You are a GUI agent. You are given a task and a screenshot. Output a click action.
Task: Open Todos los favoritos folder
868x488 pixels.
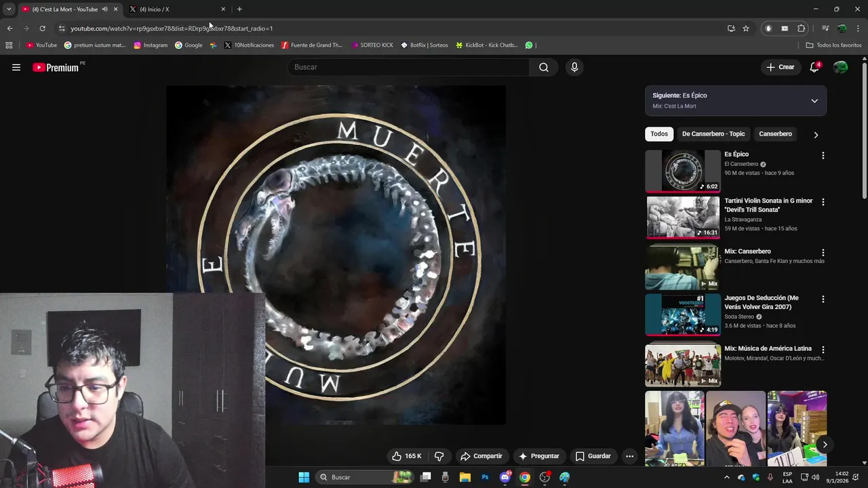[833, 45]
